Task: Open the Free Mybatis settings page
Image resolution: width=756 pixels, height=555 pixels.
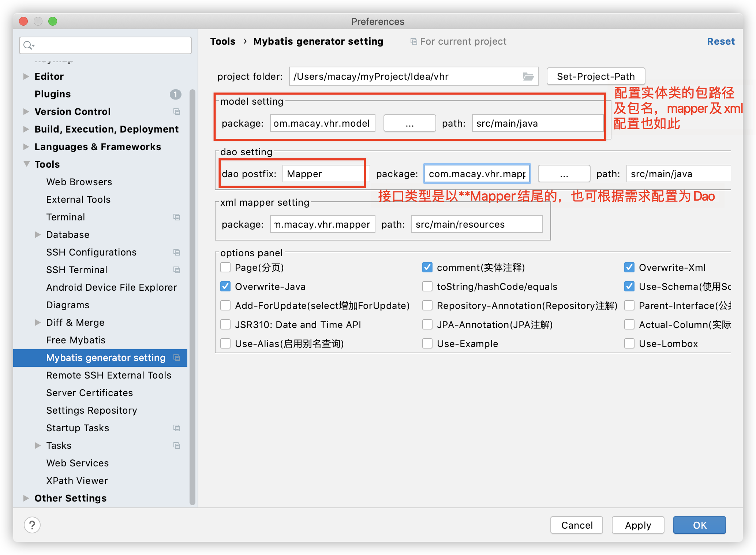Action: (x=76, y=340)
